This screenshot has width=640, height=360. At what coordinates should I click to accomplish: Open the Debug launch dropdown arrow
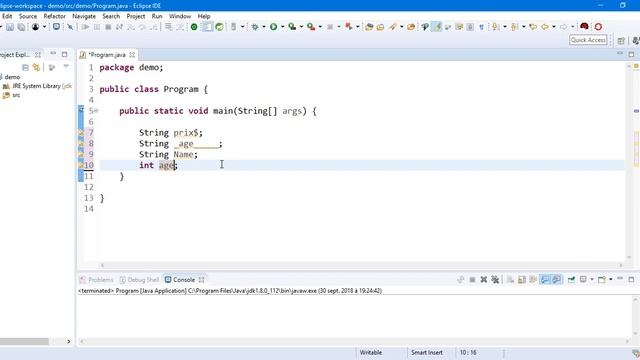click(x=264, y=27)
